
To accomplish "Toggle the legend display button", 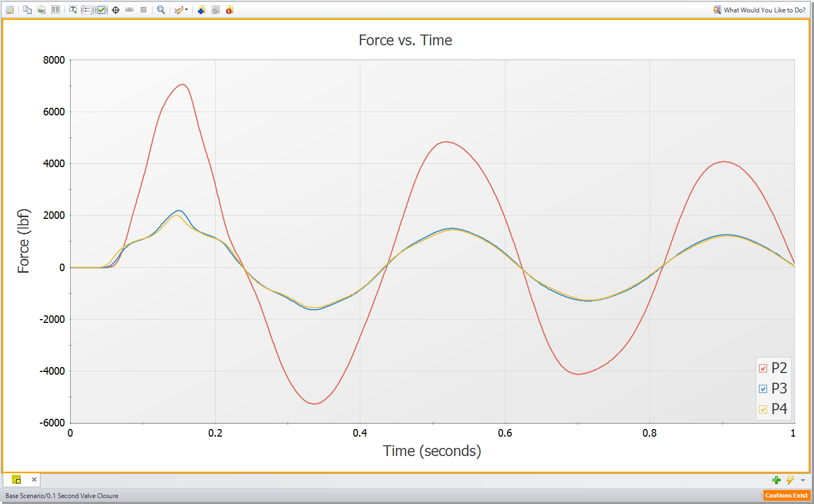I will (87, 9).
